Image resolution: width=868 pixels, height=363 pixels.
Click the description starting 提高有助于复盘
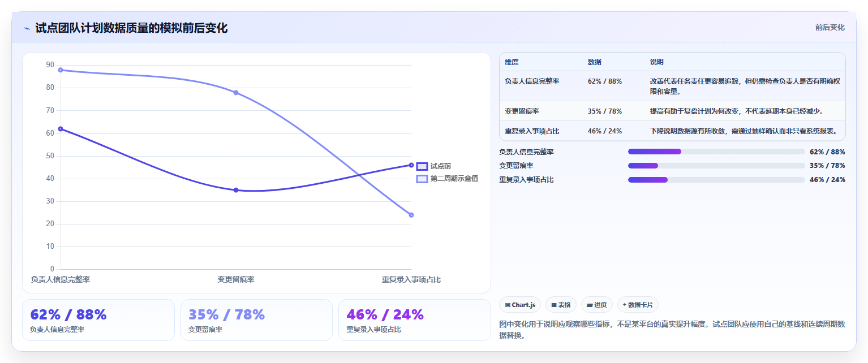[737, 111]
